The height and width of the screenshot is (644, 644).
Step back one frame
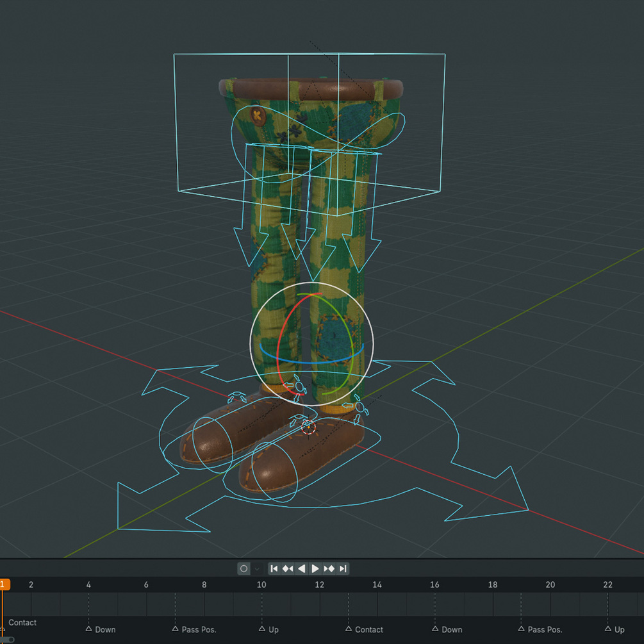[x=302, y=568]
